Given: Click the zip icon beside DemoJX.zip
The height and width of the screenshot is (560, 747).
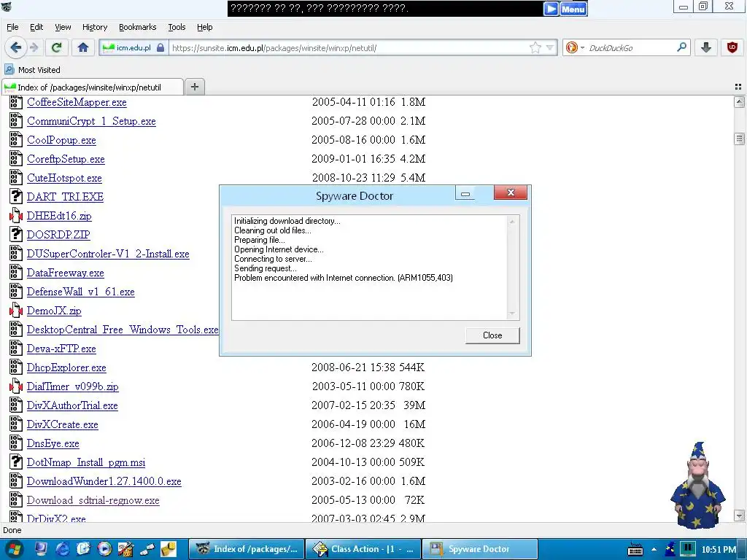Looking at the screenshot, I should pyautogui.click(x=16, y=311).
